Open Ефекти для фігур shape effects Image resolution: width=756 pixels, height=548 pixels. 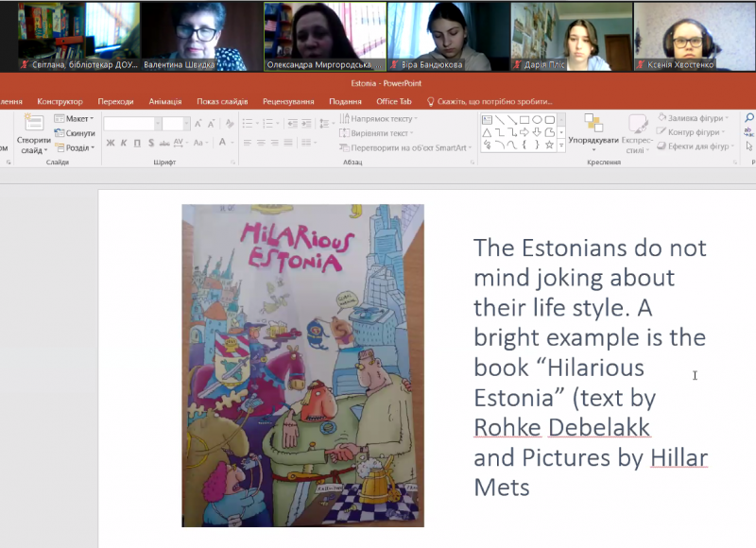pyautogui.click(x=696, y=146)
